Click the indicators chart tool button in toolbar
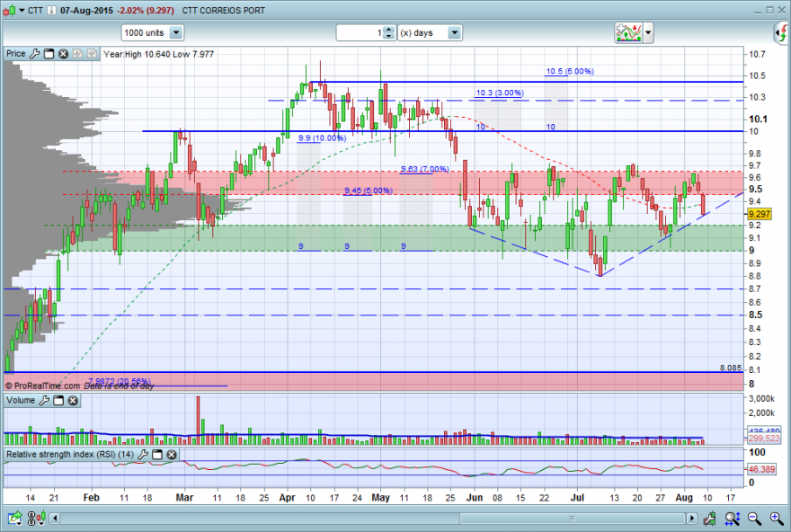The image size is (791, 532). [x=628, y=32]
